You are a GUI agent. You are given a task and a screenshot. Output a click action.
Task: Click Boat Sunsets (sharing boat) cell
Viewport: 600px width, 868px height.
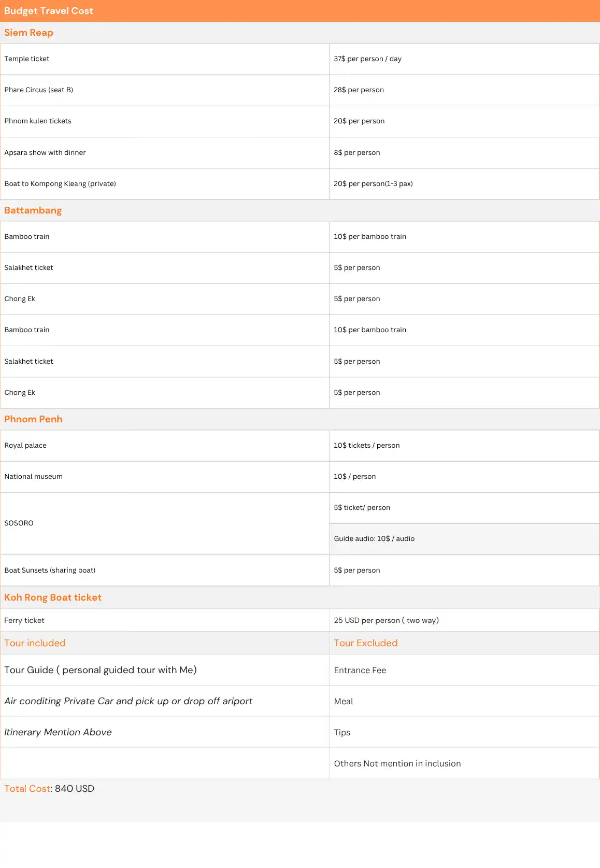[50, 571]
